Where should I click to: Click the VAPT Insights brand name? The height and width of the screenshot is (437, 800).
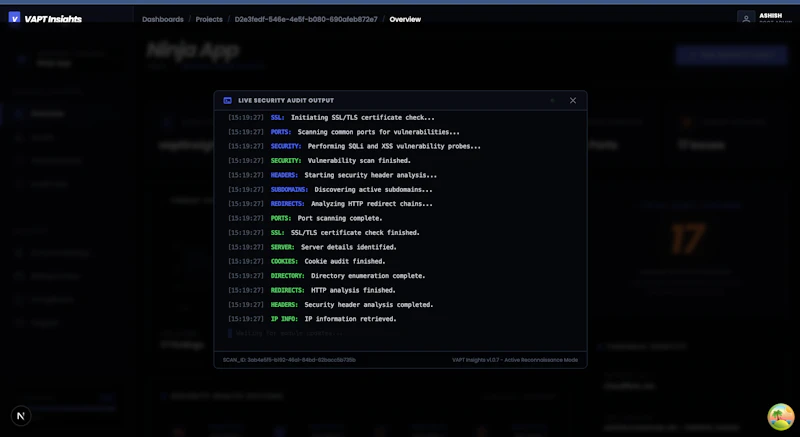tap(53, 19)
